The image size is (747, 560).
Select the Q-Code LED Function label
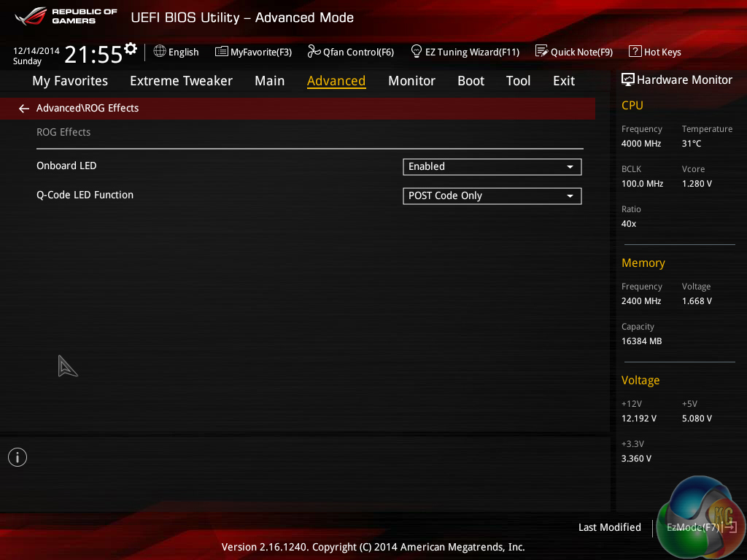click(85, 195)
